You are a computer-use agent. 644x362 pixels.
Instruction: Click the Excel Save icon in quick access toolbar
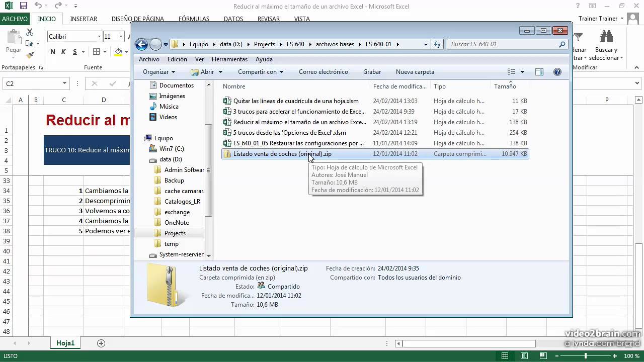pyautogui.click(x=23, y=6)
